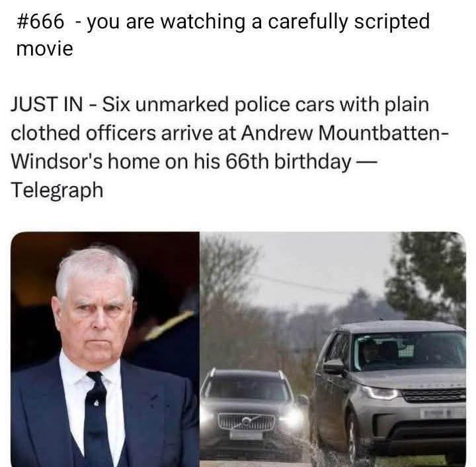Click the word "movie" in the caption

[x=45, y=48]
